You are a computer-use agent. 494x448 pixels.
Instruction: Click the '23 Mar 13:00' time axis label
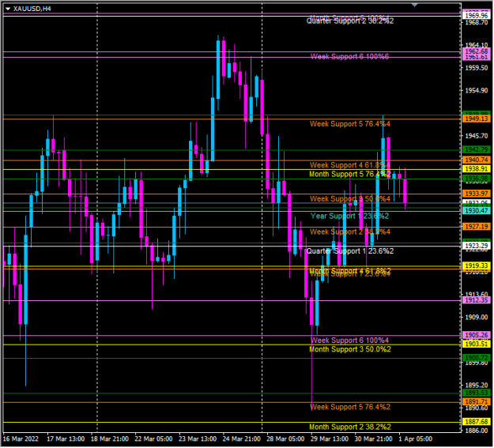coord(198,439)
